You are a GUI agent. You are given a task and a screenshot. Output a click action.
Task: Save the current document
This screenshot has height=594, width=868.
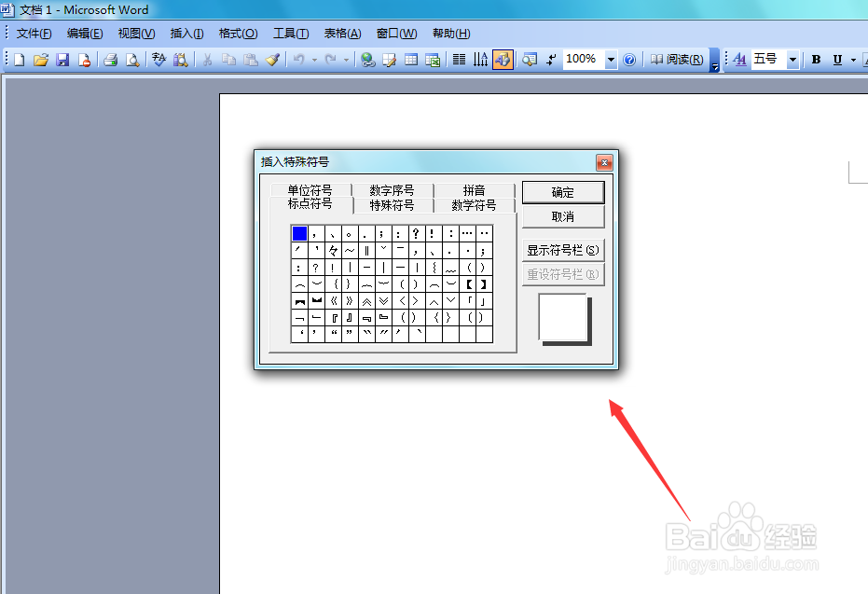(62, 59)
